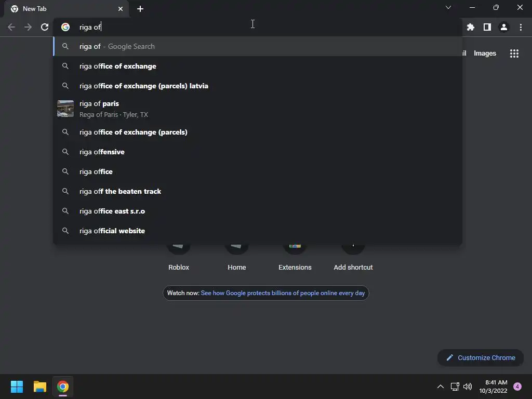Image resolution: width=532 pixels, height=399 pixels.
Task: Open the Home shortcut
Action: tap(236, 257)
